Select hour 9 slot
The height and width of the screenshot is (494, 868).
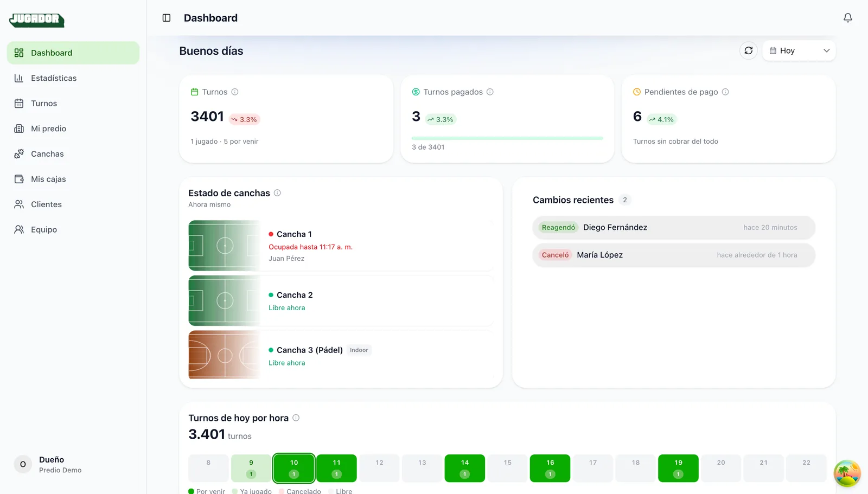[x=251, y=468]
